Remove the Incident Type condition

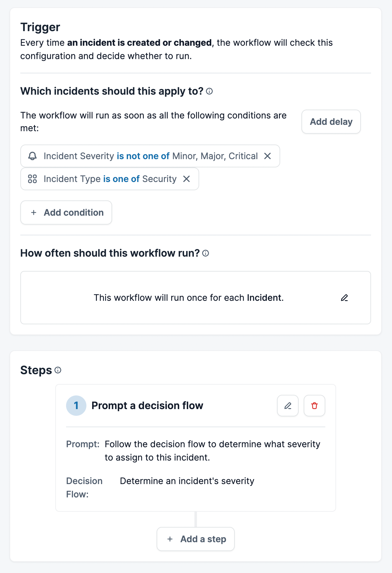[x=186, y=179]
